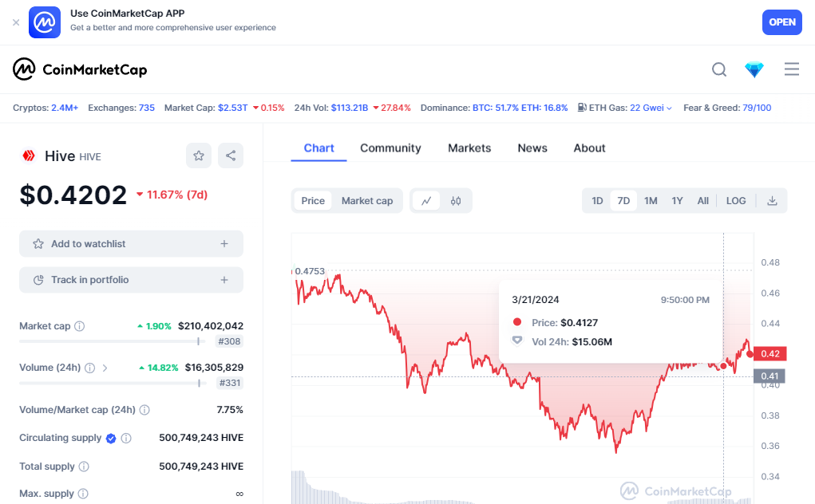The image size is (815, 504).
Task: Select the 1M chart time range
Action: point(651,201)
